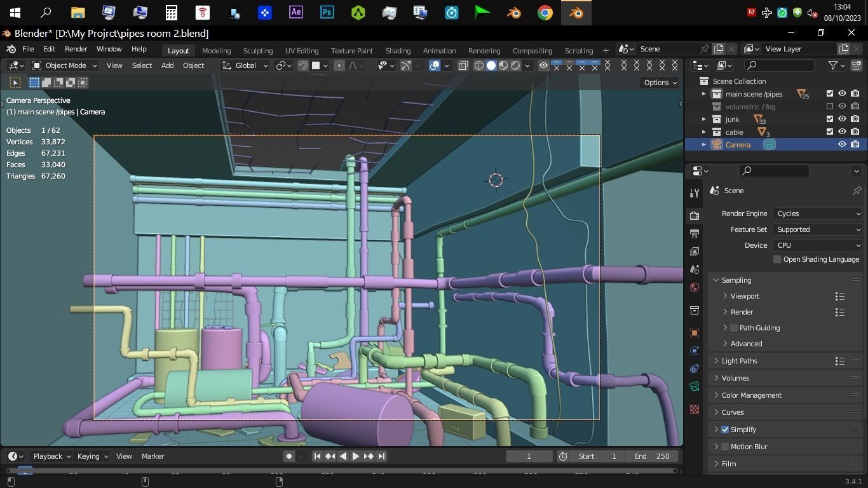Viewport: 868px width, 488px height.
Task: Switch to Object Properties orange square tab
Action: point(694,332)
